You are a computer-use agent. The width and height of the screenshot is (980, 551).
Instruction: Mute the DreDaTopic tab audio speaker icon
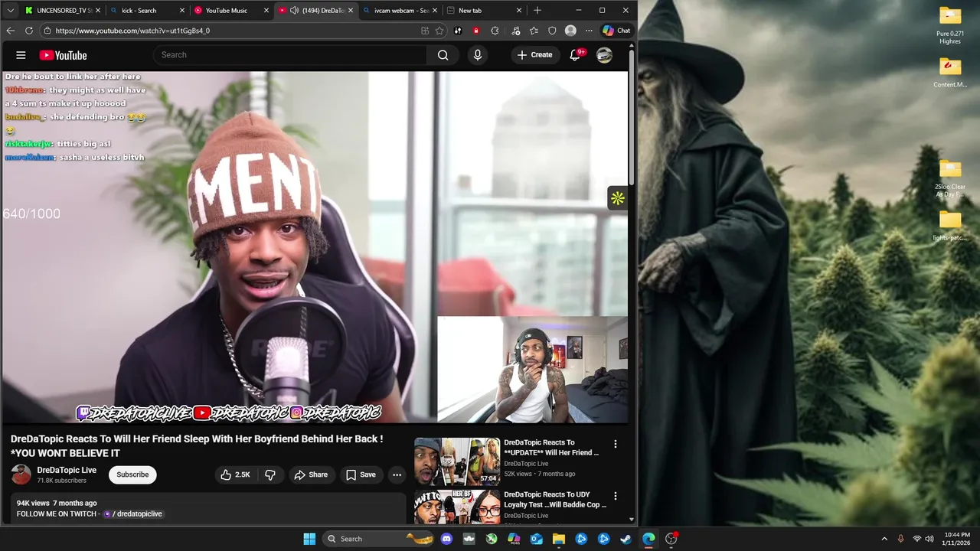pos(295,11)
